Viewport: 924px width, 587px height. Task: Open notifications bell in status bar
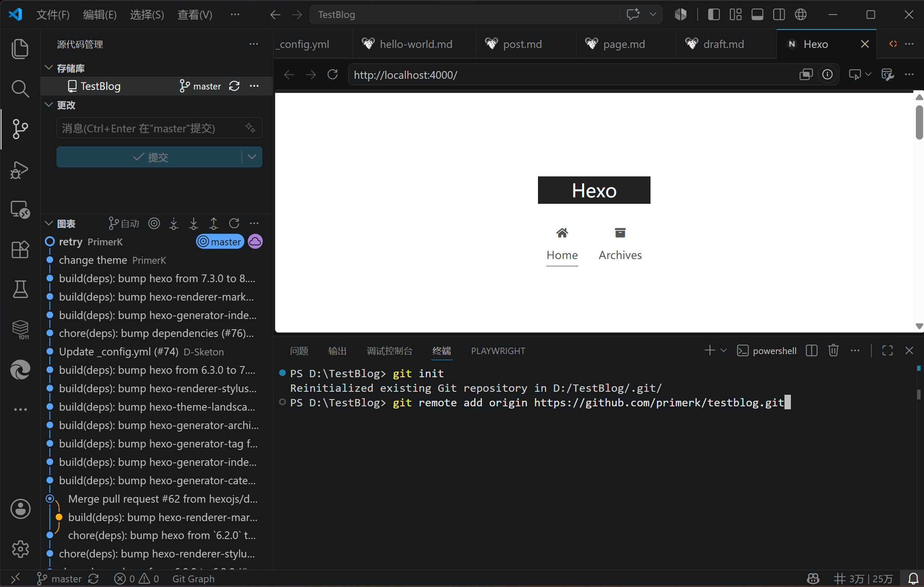pos(913,578)
